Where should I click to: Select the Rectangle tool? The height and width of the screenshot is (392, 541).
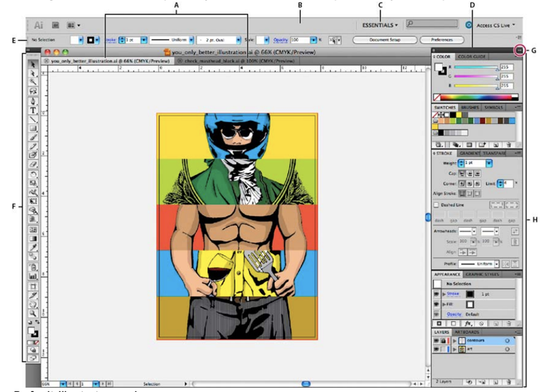coord(33,128)
